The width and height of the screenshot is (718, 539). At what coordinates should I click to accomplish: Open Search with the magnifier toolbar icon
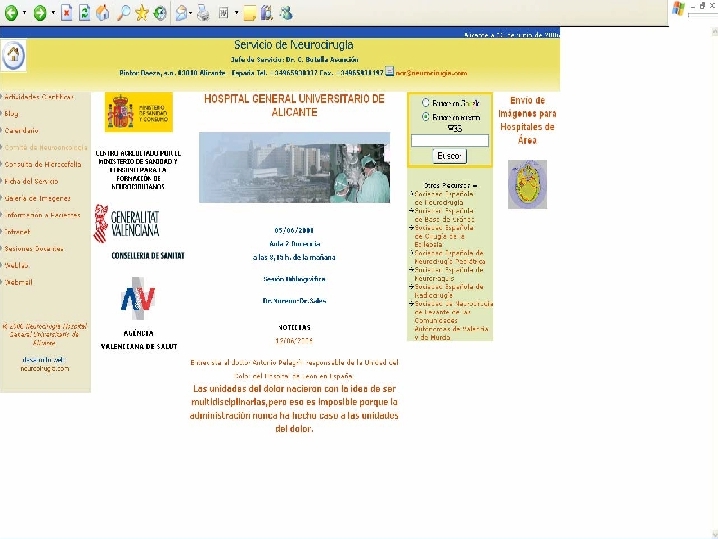pos(123,13)
